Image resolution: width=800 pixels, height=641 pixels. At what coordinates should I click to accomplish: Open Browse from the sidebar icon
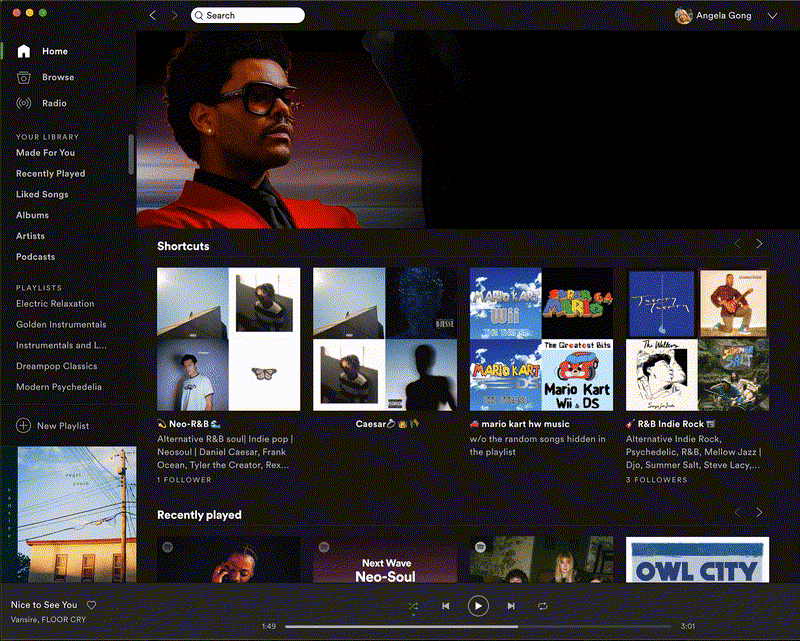point(24,77)
